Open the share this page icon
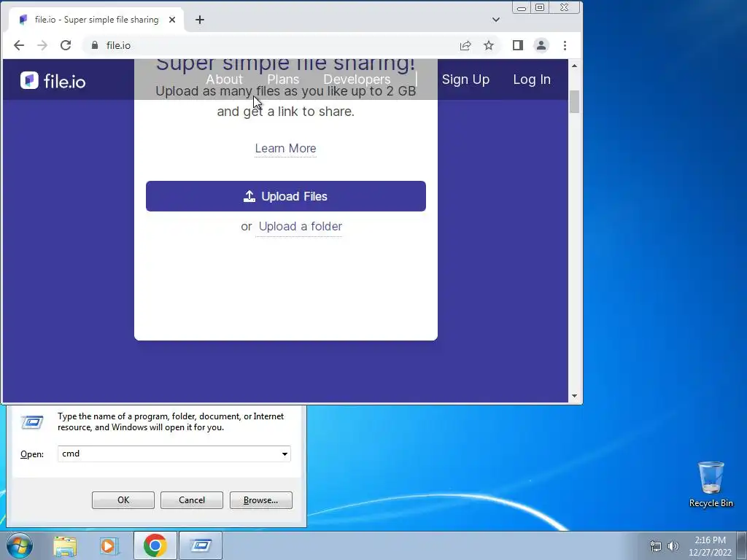 click(465, 45)
